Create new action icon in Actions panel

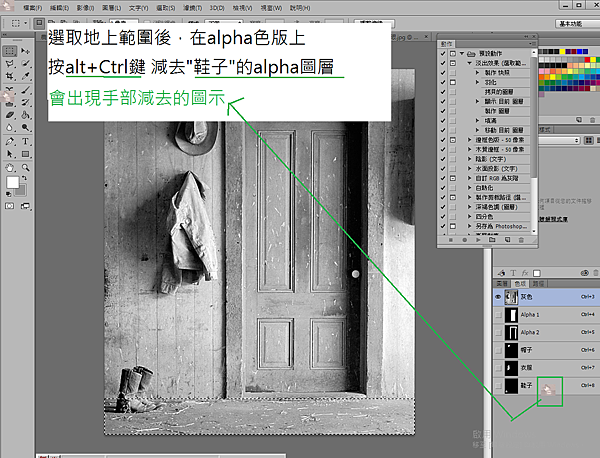[x=507, y=240]
